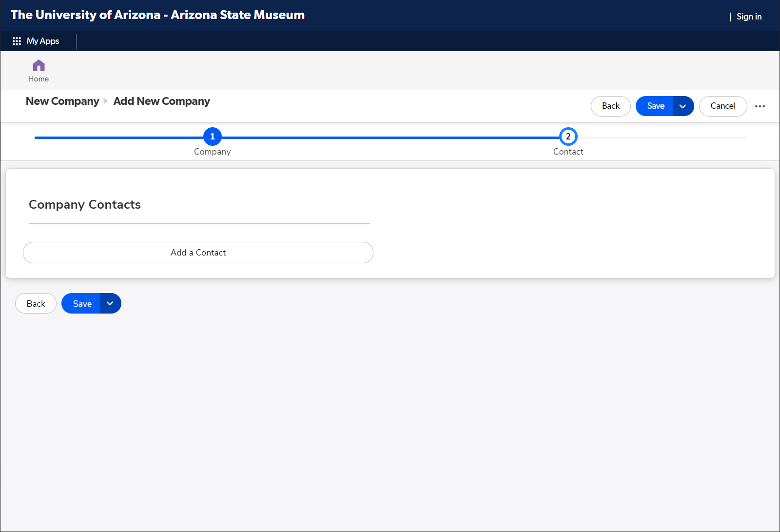
Task: Click the Add New Company title
Action: coord(162,101)
